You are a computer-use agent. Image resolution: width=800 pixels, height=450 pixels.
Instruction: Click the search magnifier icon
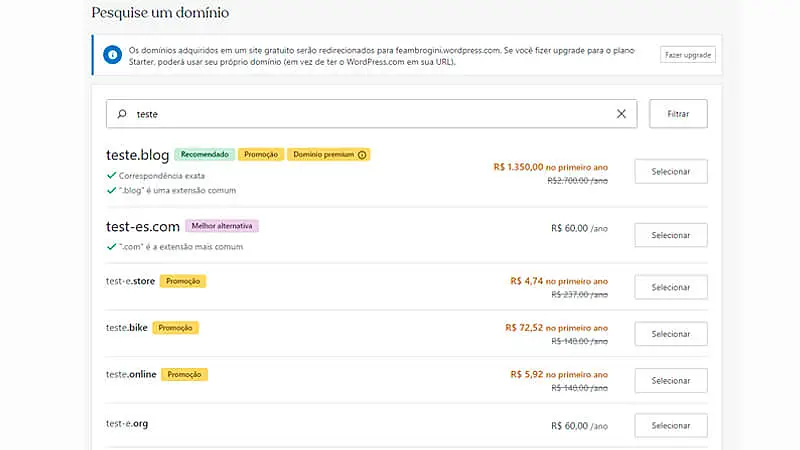(x=122, y=114)
